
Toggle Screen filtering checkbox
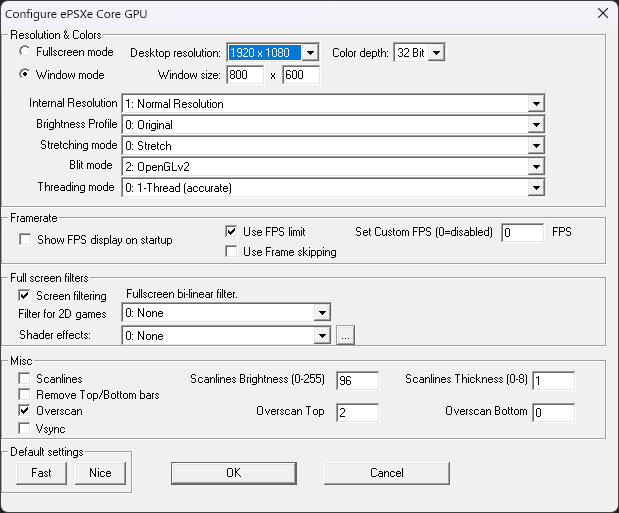[x=24, y=295]
